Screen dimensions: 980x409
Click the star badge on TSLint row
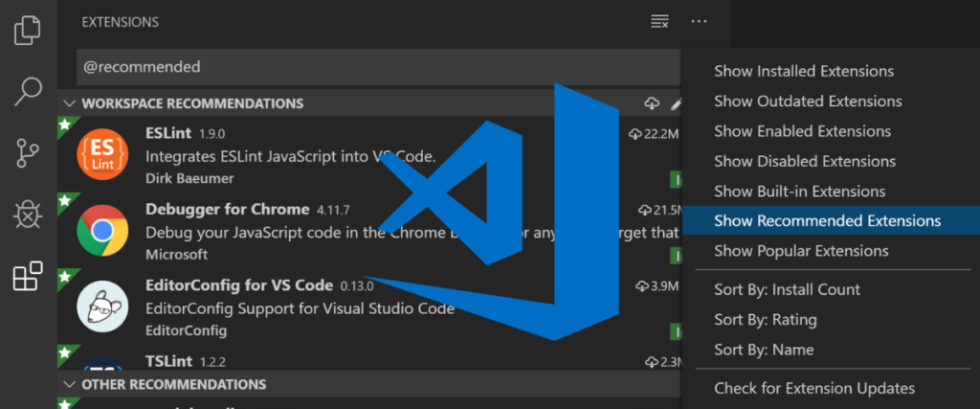click(x=65, y=352)
